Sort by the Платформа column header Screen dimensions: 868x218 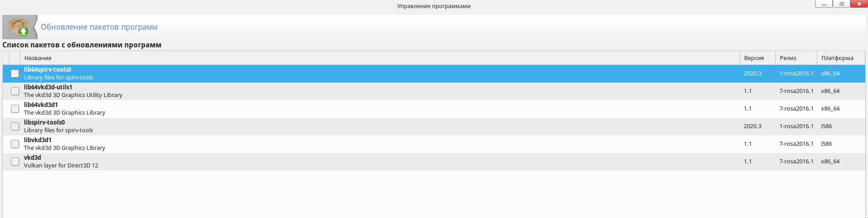click(837, 58)
